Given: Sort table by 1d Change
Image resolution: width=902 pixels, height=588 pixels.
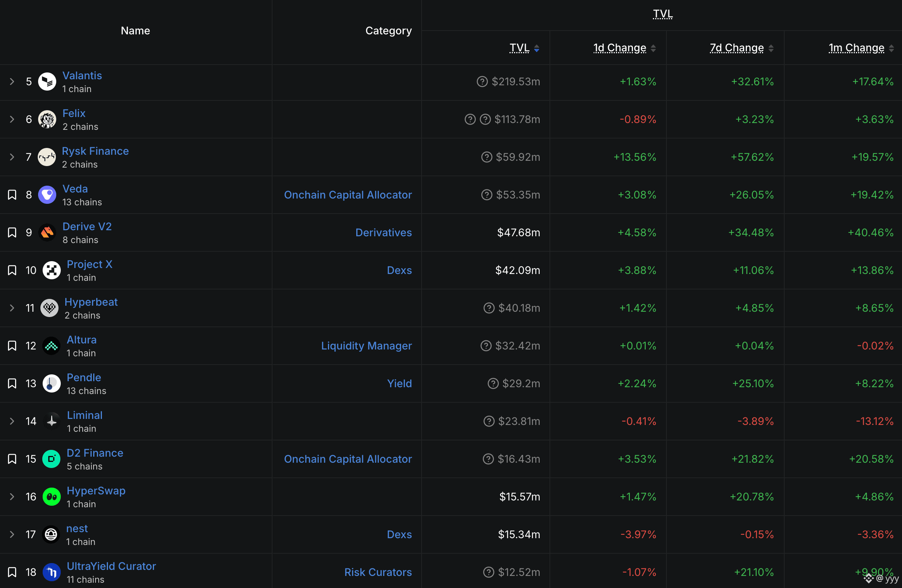Looking at the screenshot, I should pyautogui.click(x=625, y=48).
